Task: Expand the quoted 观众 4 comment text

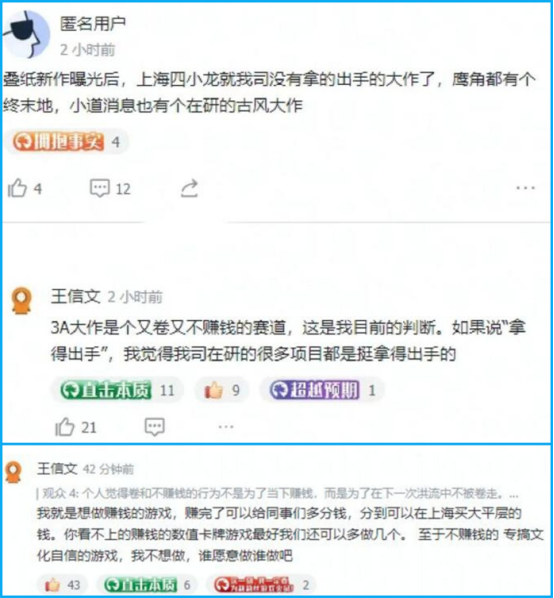Action: [x=277, y=494]
